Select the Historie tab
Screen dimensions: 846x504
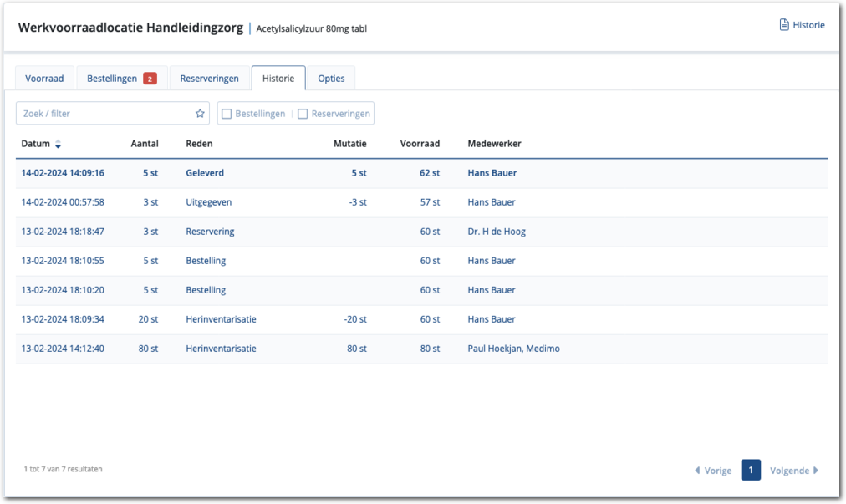point(278,79)
